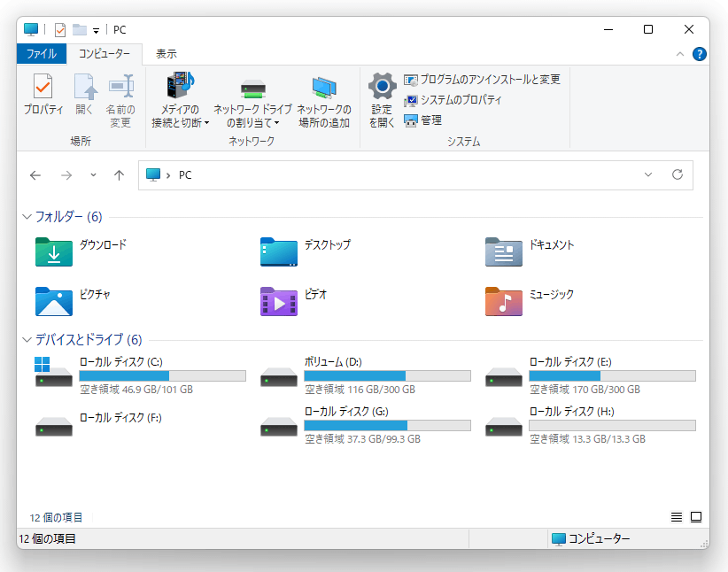Click text 空き領域 13.3 GB/13.3 GB
This screenshot has height=572, width=728.
pyautogui.click(x=587, y=439)
